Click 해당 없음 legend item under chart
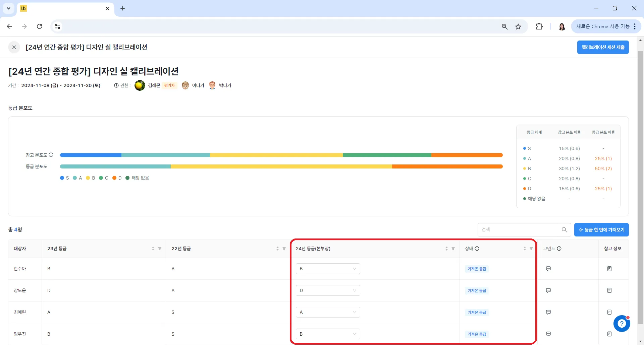The image size is (644, 345). pyautogui.click(x=137, y=178)
